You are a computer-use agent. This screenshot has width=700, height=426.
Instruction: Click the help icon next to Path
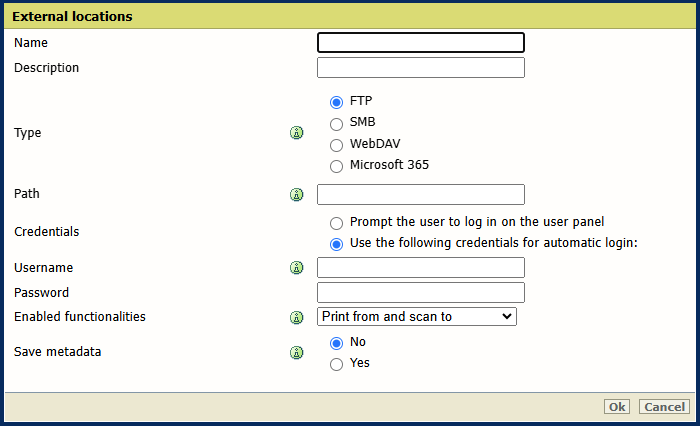[x=296, y=195]
